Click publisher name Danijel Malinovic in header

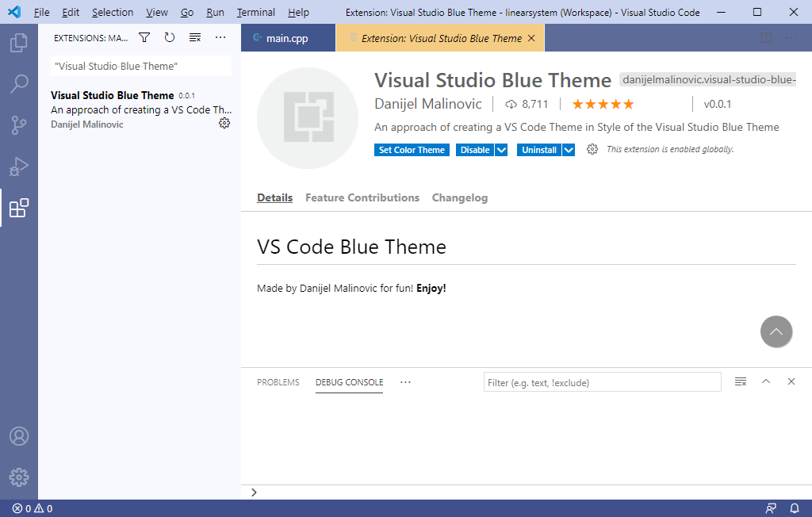tap(427, 104)
